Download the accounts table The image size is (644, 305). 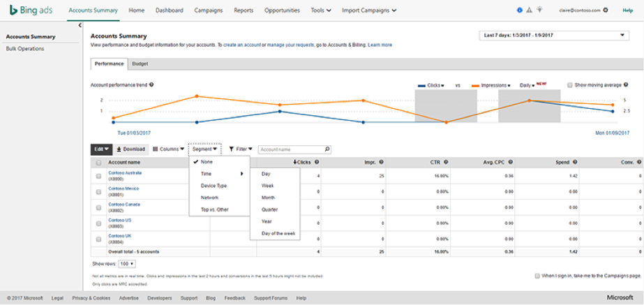pos(130,149)
